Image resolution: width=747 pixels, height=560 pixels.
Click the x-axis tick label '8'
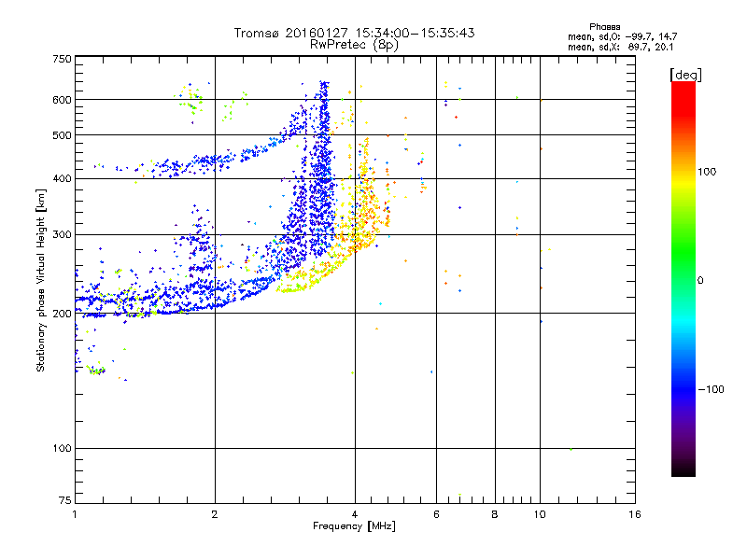pos(495,514)
